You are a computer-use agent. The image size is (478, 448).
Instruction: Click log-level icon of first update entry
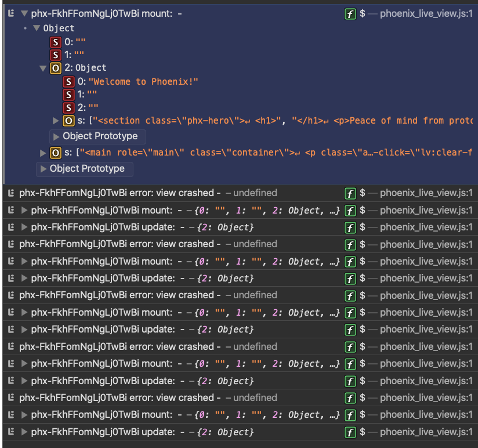tap(11, 227)
